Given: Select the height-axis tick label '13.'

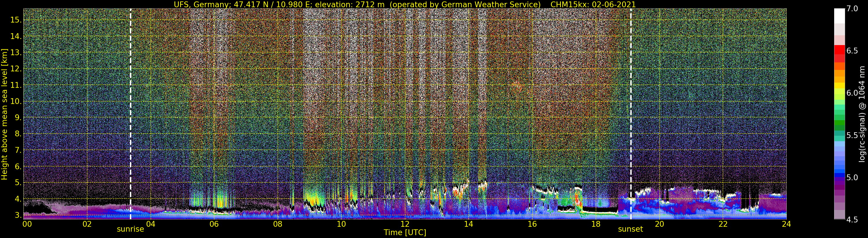Looking at the screenshot, I should click(x=16, y=53).
